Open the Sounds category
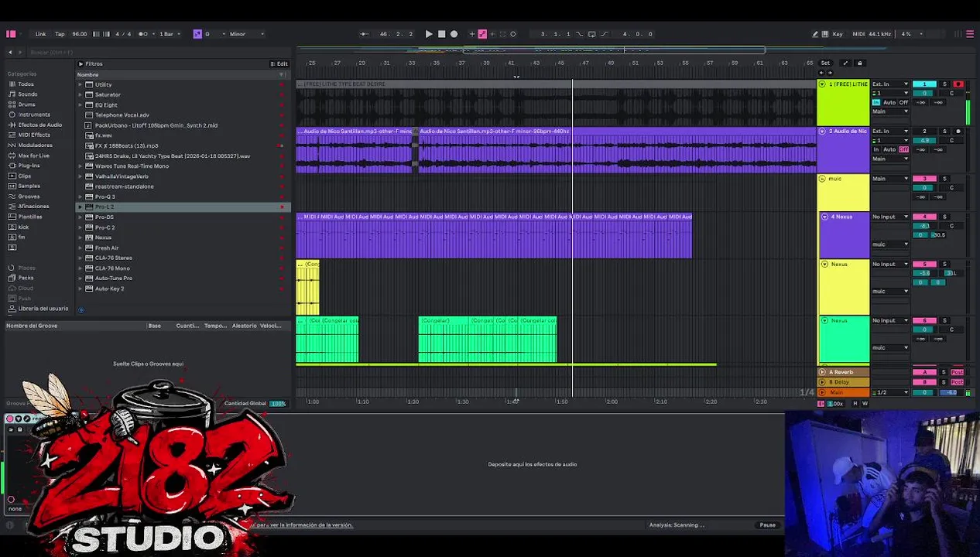980x557 pixels. [27, 94]
